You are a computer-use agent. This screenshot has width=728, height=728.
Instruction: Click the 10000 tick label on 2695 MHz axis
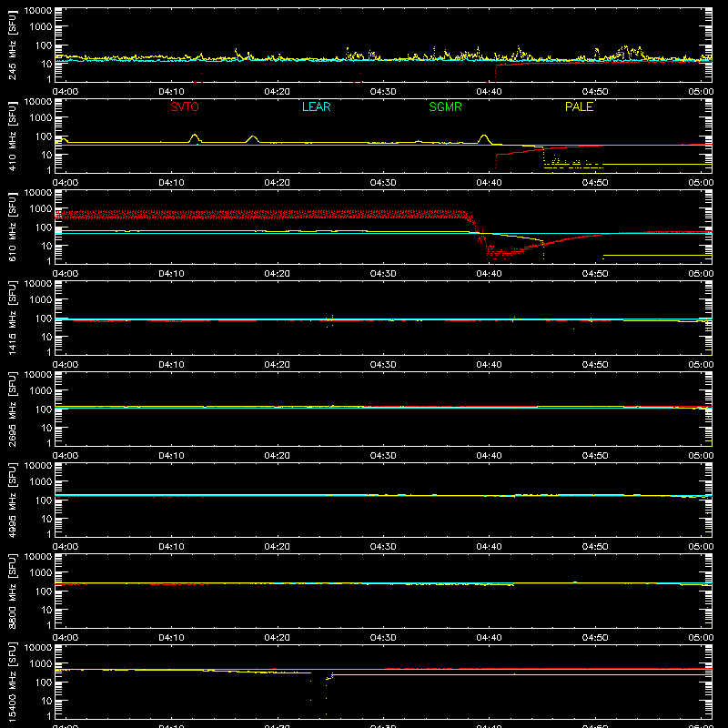coord(38,375)
